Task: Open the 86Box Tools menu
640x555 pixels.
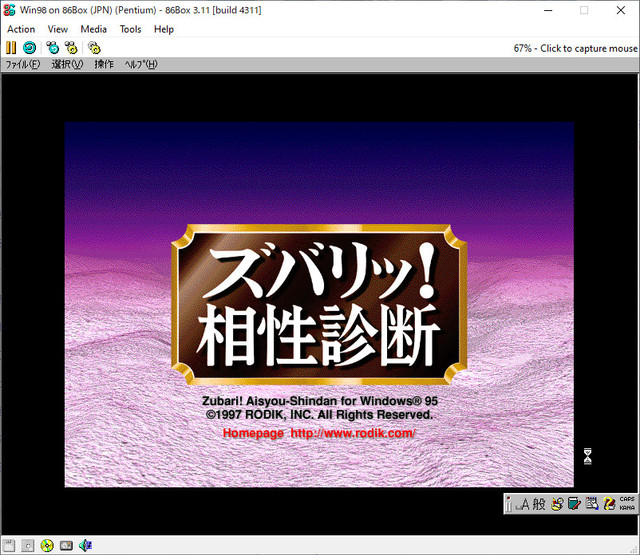Action: pos(130,29)
